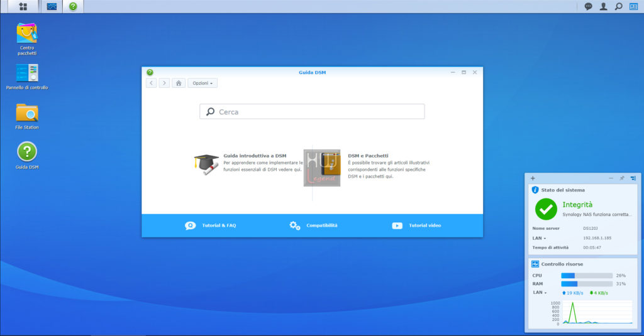Screen dimensions: 644x336
Task: Click Stato del sistema info icon
Action: pyautogui.click(x=535, y=190)
